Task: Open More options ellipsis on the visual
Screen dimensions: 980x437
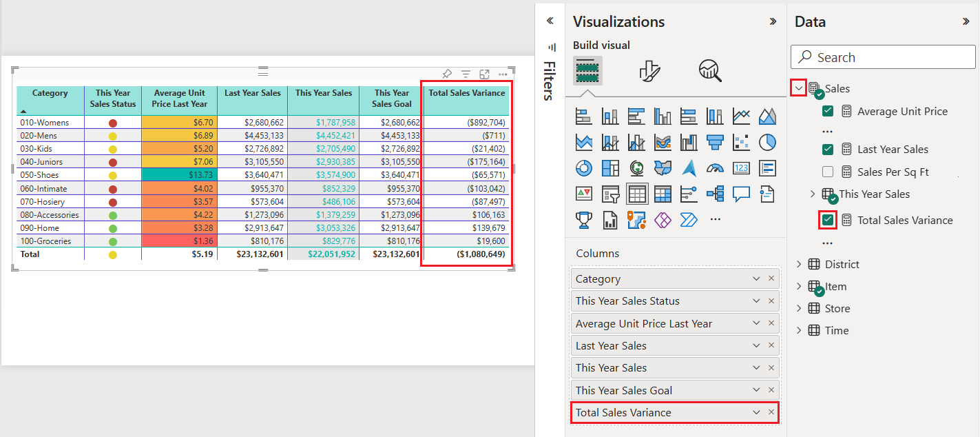Action: click(503, 74)
